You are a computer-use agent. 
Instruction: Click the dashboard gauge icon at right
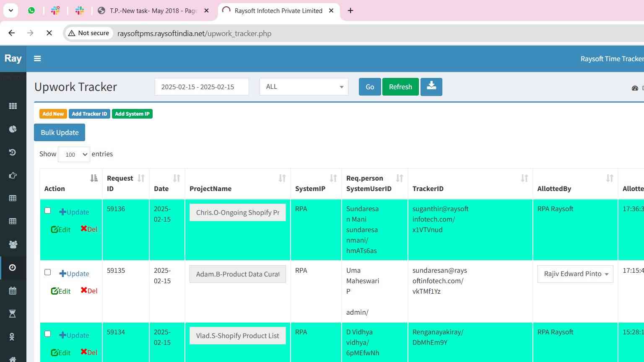pyautogui.click(x=635, y=88)
